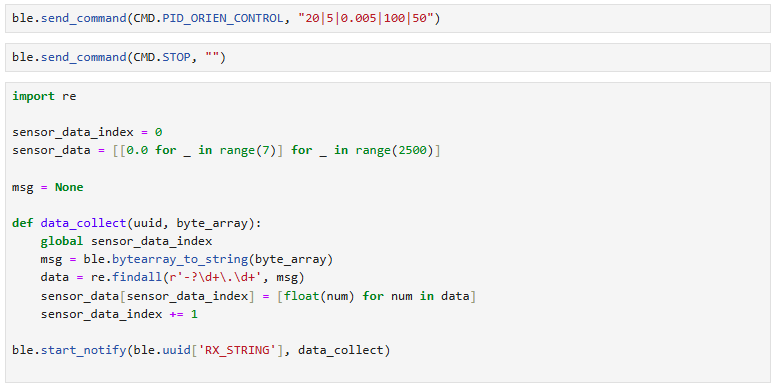Click the sensor_data_index = 0 line

click(x=87, y=133)
